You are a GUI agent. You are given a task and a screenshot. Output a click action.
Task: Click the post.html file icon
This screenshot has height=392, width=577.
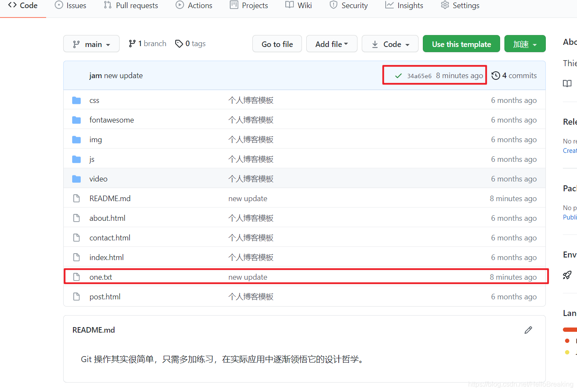click(76, 297)
